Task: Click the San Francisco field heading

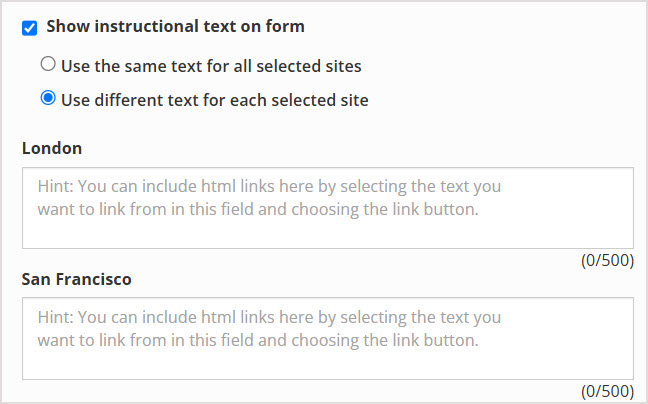Action: pos(76,279)
